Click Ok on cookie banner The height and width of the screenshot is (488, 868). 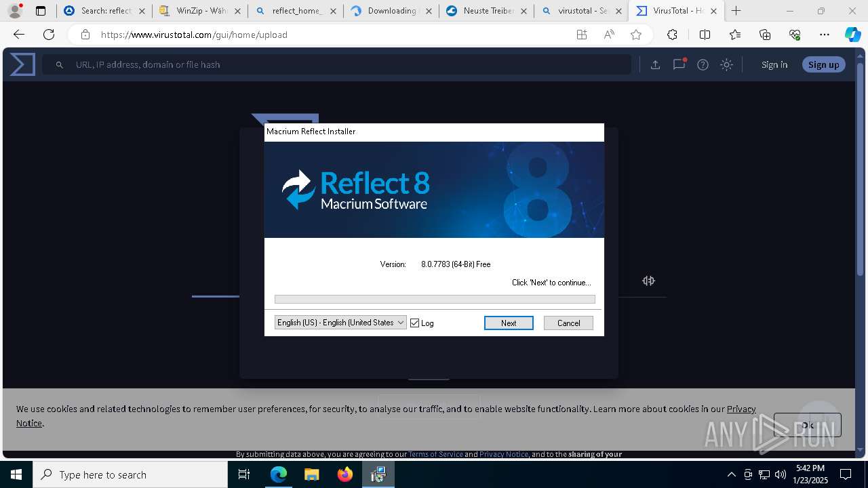[x=808, y=425]
